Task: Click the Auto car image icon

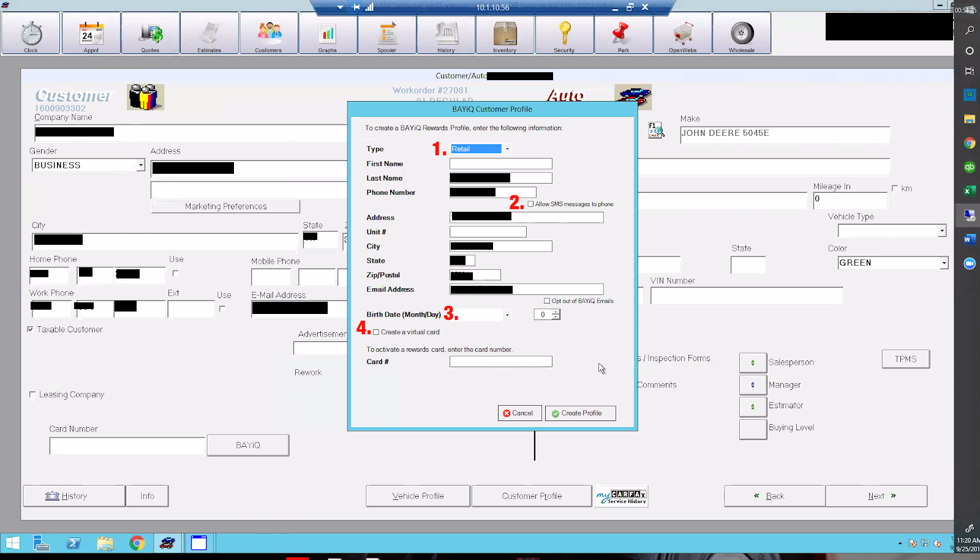Action: point(633,97)
